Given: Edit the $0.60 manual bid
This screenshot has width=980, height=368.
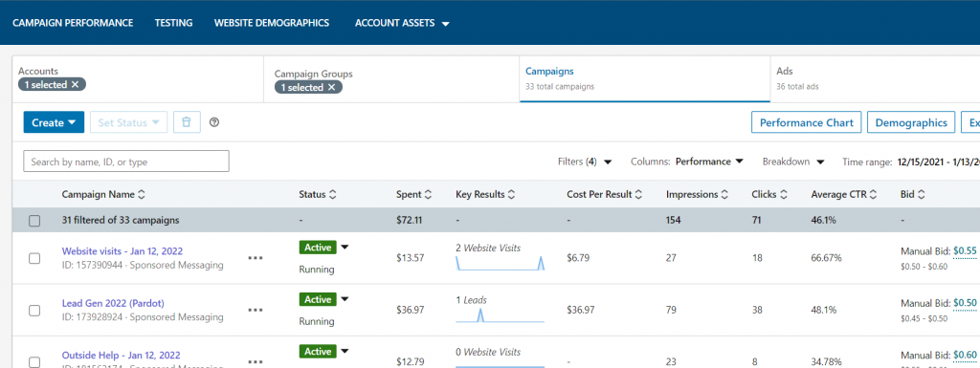Looking at the screenshot, I should coord(965,355).
